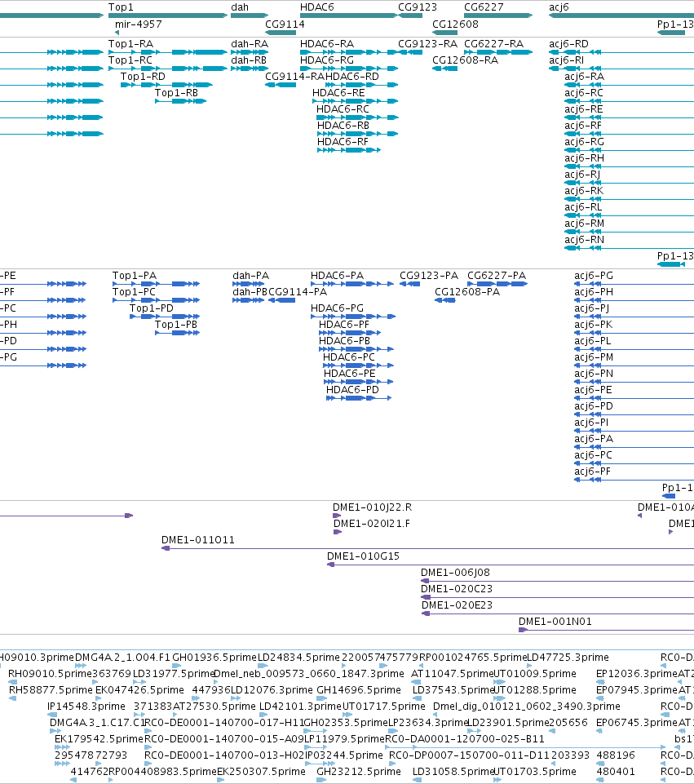Select the IP14548.3prime EST label
This screenshot has height=784, width=694.
coord(86,706)
